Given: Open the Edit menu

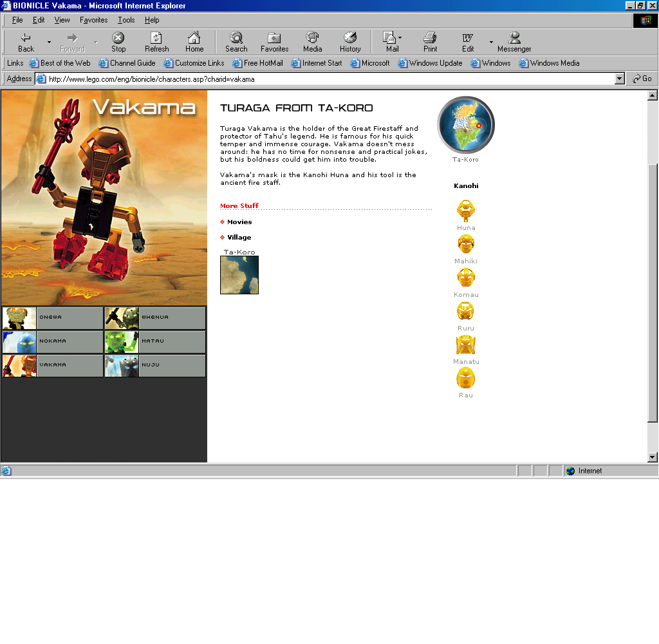Looking at the screenshot, I should (39, 20).
